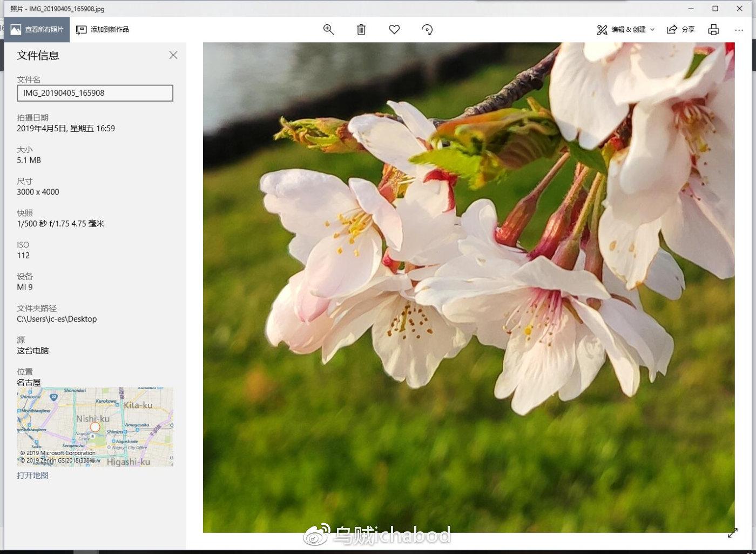Close the Photos app window
Viewport: 756px width, 554px height.
(739, 9)
